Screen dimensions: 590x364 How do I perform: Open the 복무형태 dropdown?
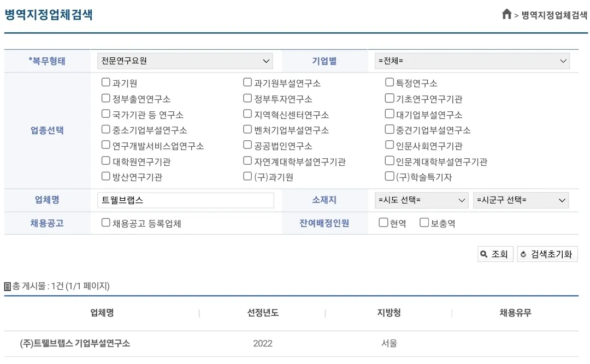(x=185, y=61)
